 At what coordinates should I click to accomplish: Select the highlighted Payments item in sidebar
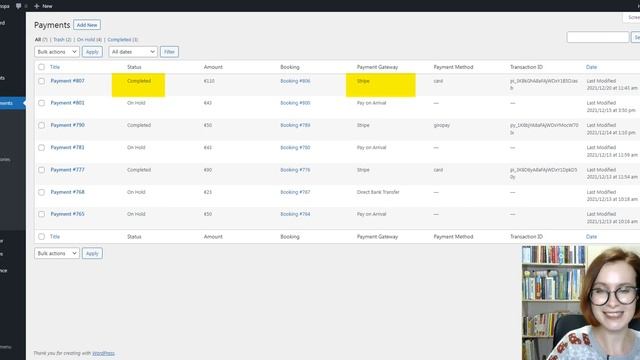pos(13,103)
